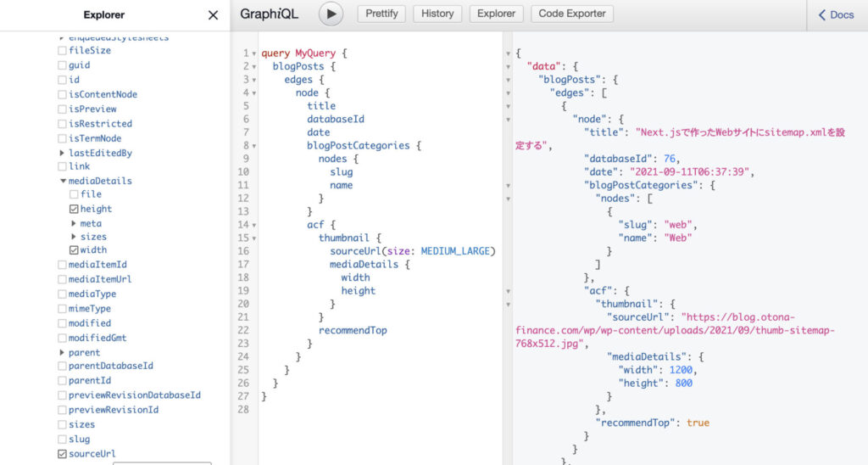Check the mediaItemUrl checkbox

click(x=62, y=279)
